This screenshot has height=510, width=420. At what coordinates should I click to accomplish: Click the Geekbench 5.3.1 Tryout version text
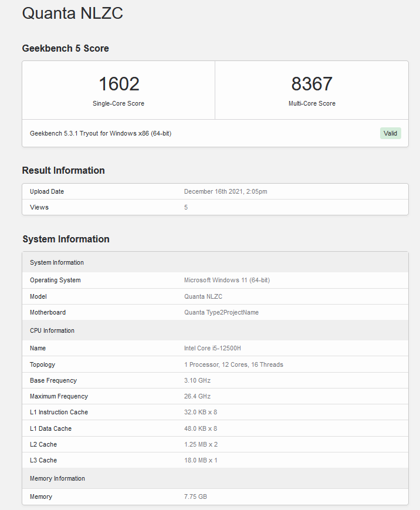[100, 133]
